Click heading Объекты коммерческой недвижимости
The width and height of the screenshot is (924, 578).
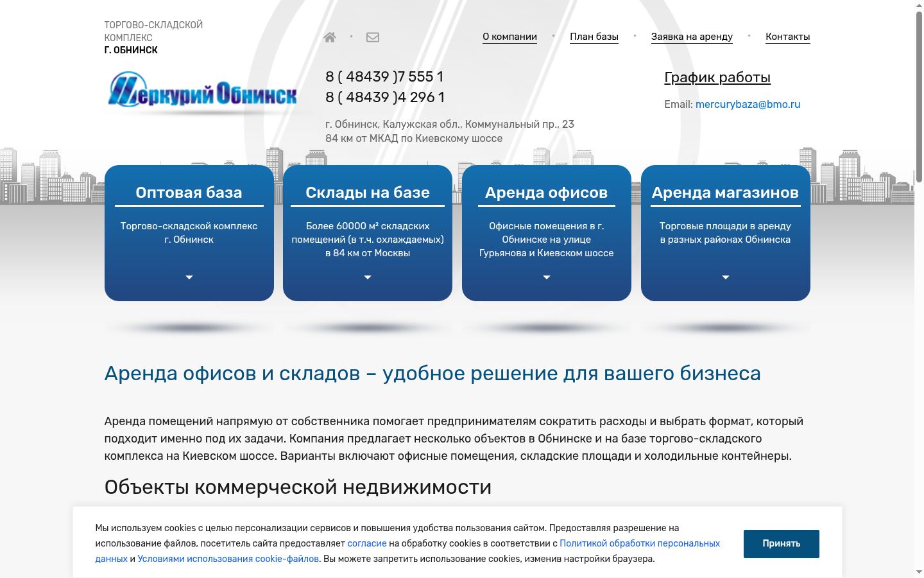click(x=298, y=487)
